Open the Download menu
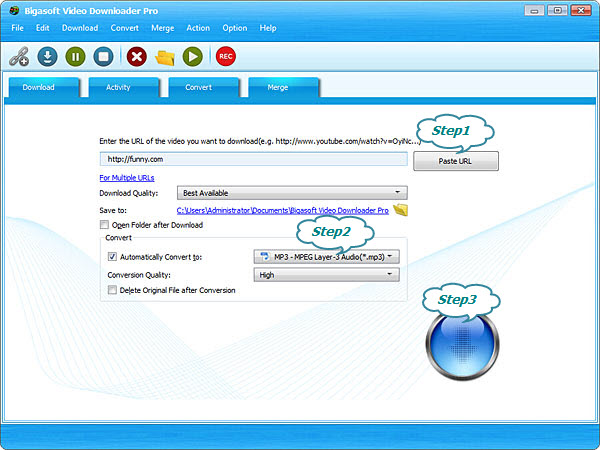Viewport: 600px width, 450px height. [80, 28]
